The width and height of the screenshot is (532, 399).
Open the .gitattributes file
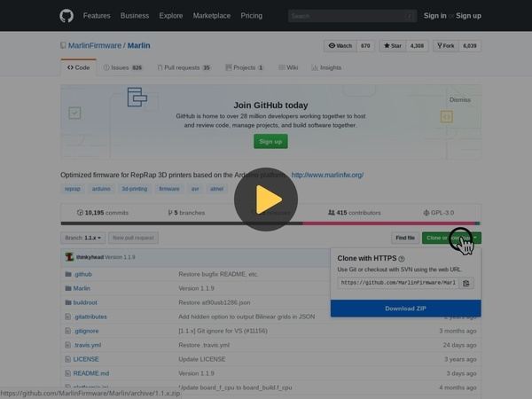(90, 317)
